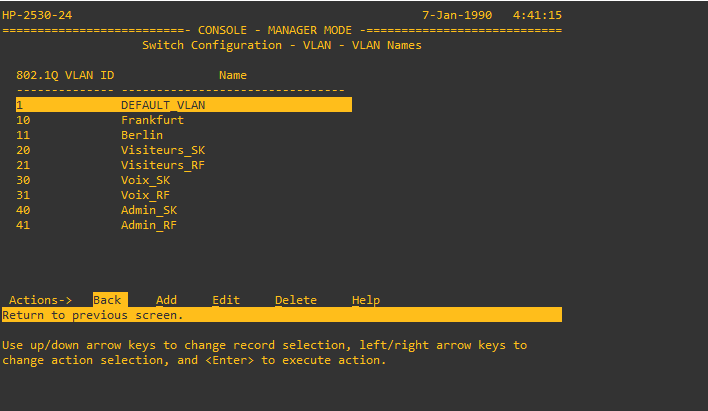The width and height of the screenshot is (708, 411).
Task: Click the 802.1Q VLAN ID column header
Action: (65, 75)
